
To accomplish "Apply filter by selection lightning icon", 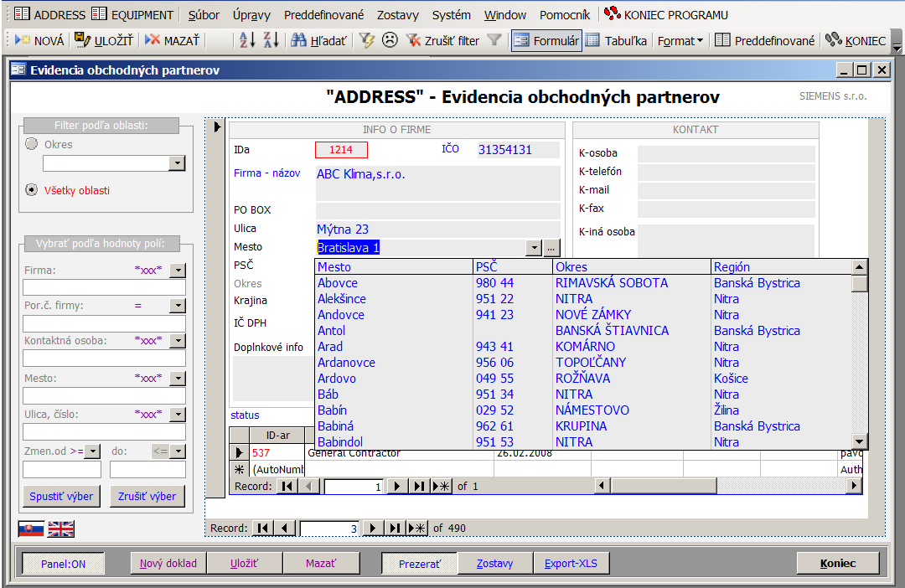I will 366,40.
